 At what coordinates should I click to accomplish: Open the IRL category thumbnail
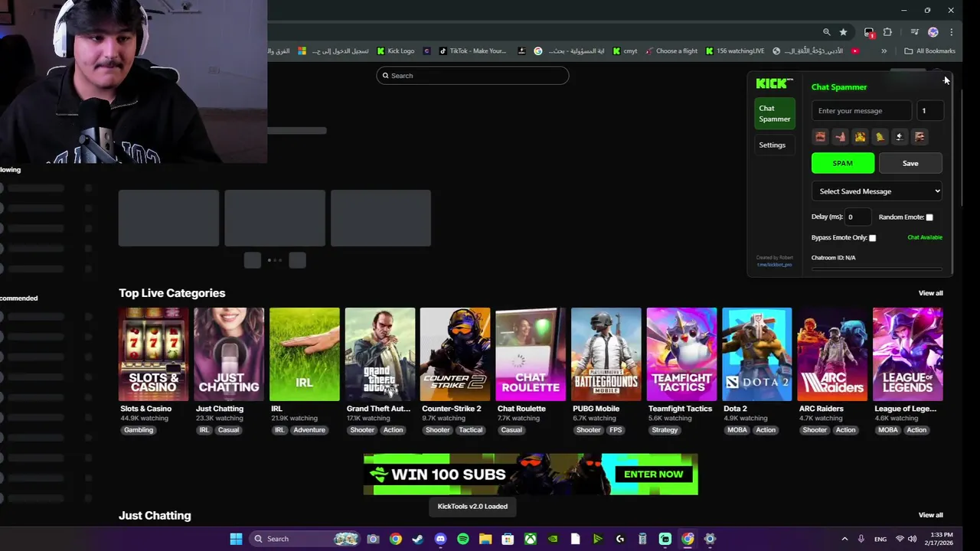coord(304,354)
